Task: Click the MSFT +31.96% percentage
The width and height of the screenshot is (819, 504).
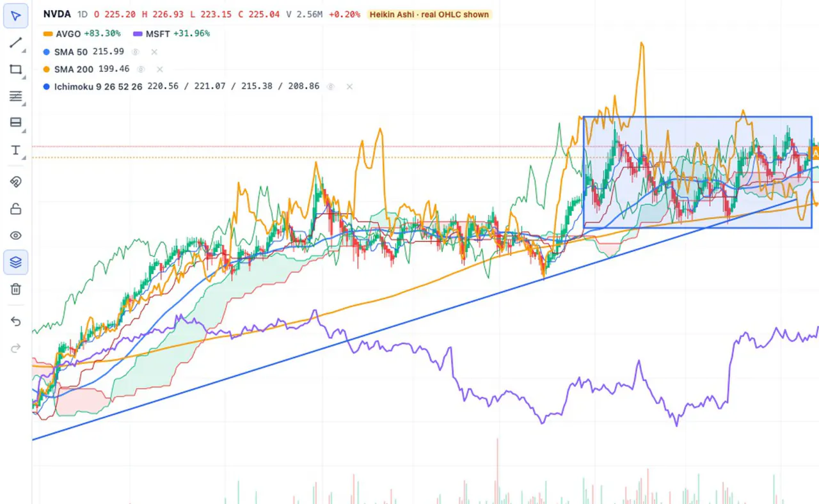Action: [191, 34]
